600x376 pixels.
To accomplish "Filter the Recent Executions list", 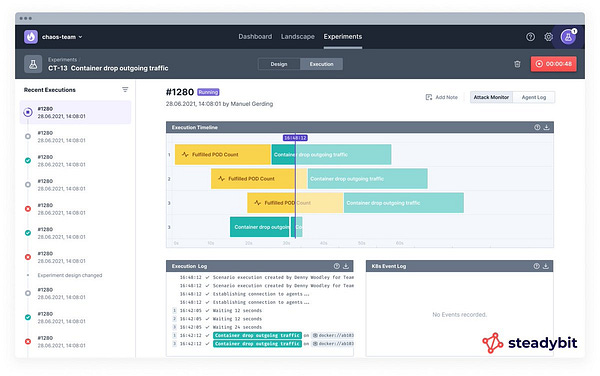I will coord(125,90).
